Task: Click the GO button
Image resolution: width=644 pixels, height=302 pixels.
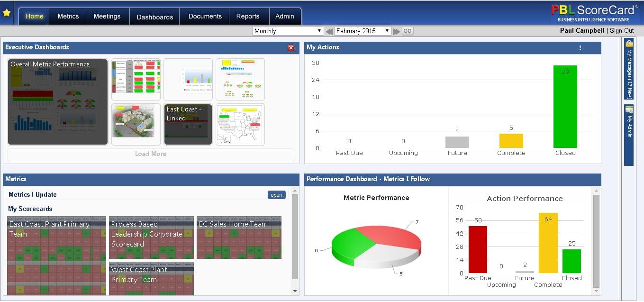Action: (x=407, y=30)
